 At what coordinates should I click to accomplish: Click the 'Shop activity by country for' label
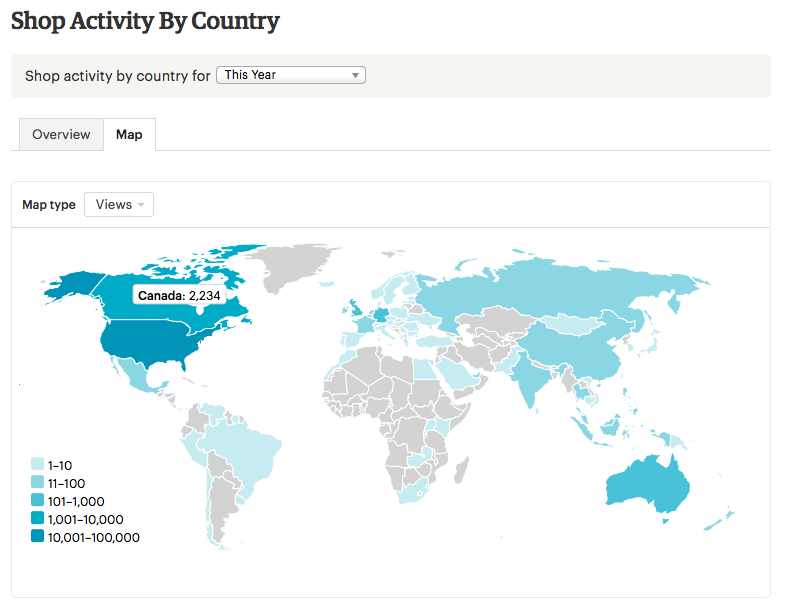118,76
